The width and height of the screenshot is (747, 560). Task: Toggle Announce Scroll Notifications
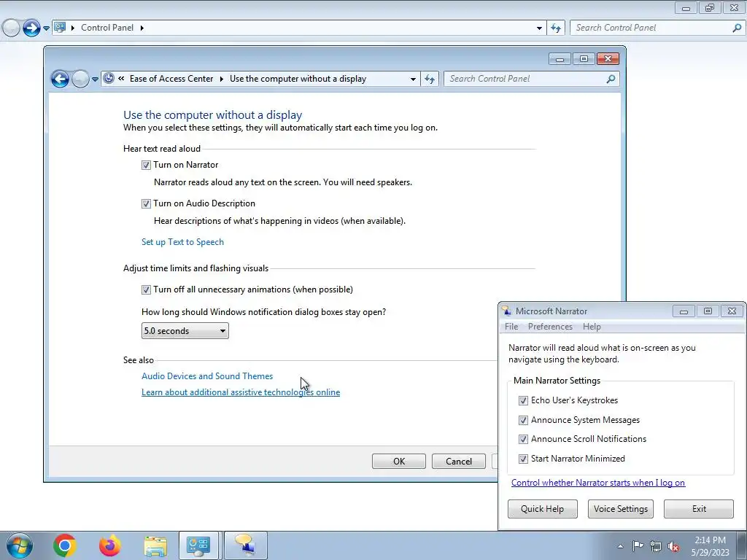pyautogui.click(x=523, y=439)
